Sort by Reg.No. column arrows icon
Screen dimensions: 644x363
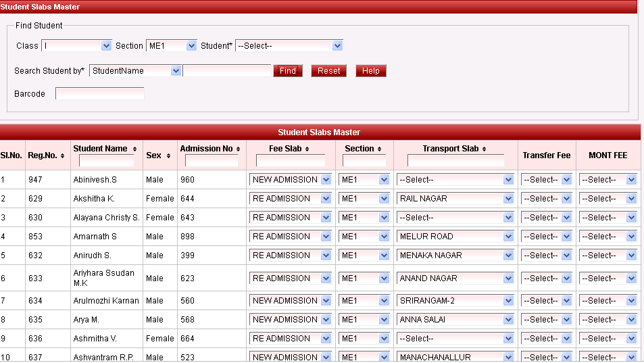(63, 155)
